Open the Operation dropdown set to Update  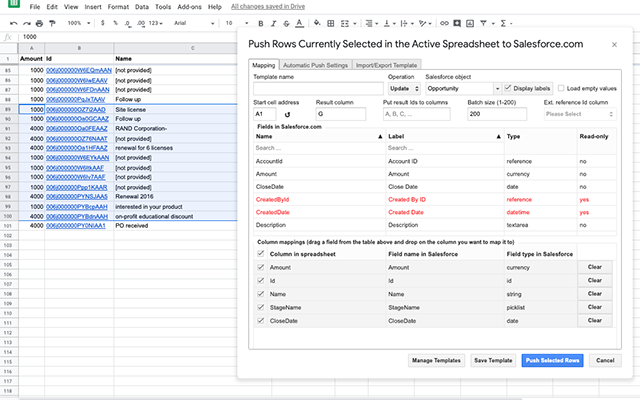(x=402, y=88)
